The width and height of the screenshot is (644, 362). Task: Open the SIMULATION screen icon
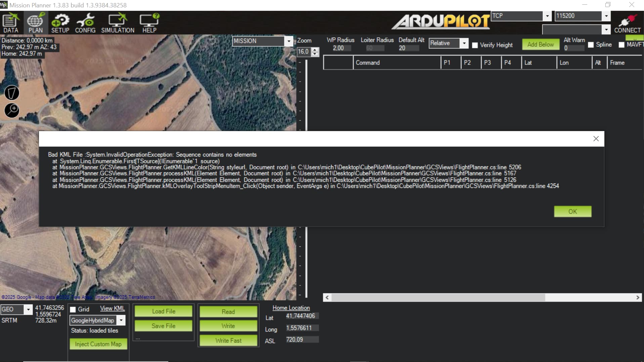(118, 23)
